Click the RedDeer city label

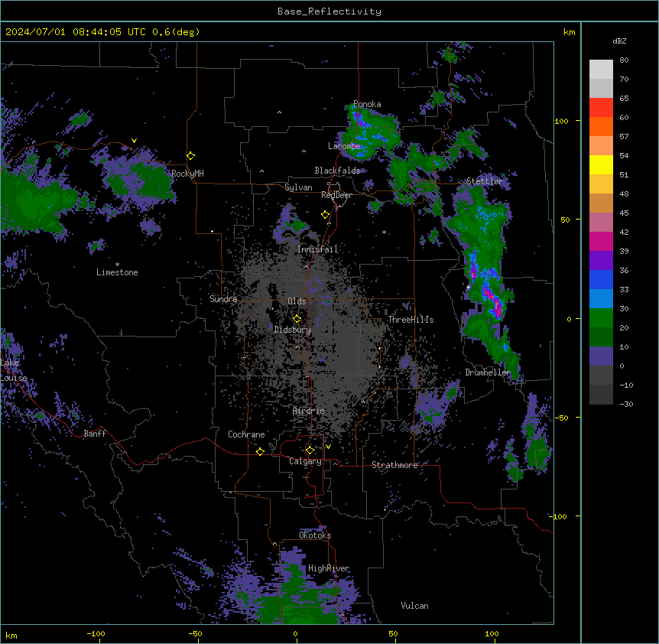point(336,195)
